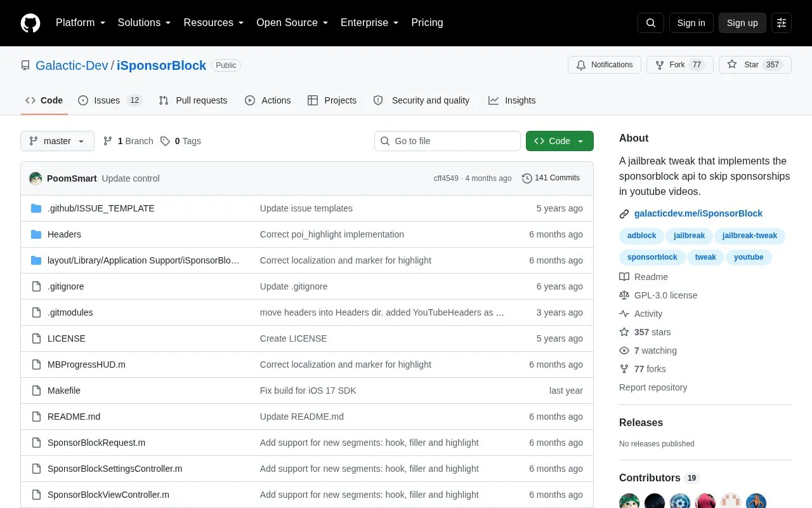Viewport: 812px width, 508px height.
Task: Open the 141 Commits history
Action: (x=551, y=178)
